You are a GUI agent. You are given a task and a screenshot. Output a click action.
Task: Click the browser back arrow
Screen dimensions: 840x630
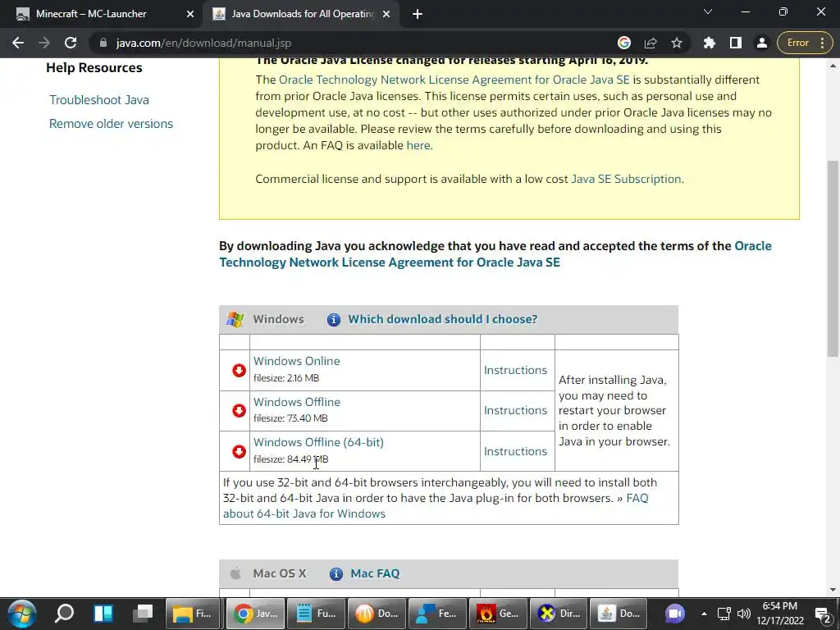click(x=18, y=43)
